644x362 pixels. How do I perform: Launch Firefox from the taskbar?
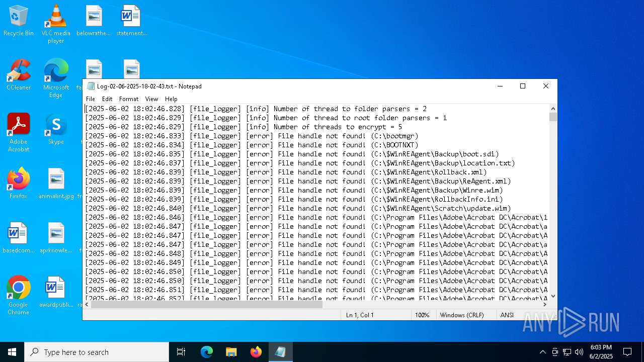[x=256, y=352]
